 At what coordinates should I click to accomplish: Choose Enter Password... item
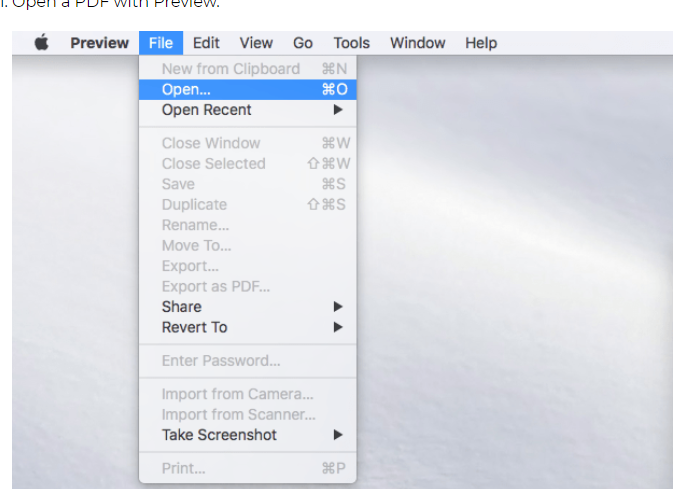[x=248, y=361]
